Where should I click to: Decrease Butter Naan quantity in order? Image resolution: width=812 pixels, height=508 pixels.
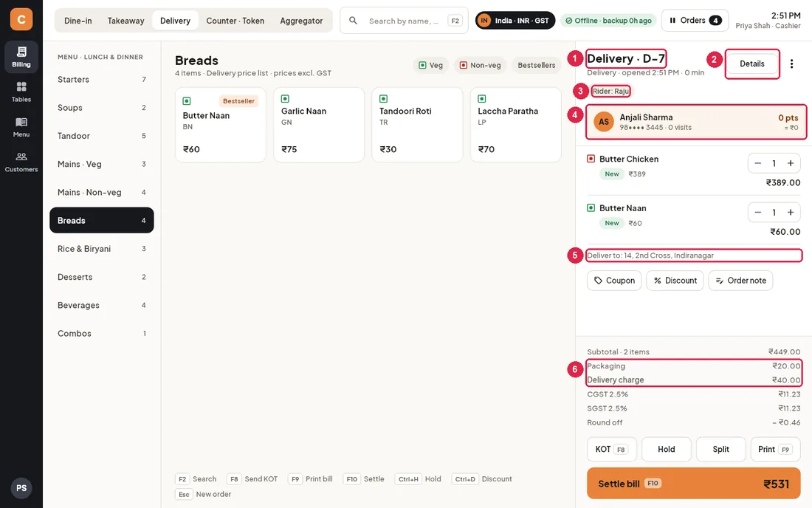tap(757, 213)
